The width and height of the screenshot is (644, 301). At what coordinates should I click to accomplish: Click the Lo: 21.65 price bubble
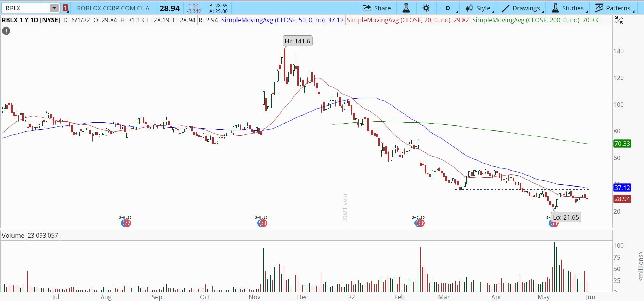566,217
